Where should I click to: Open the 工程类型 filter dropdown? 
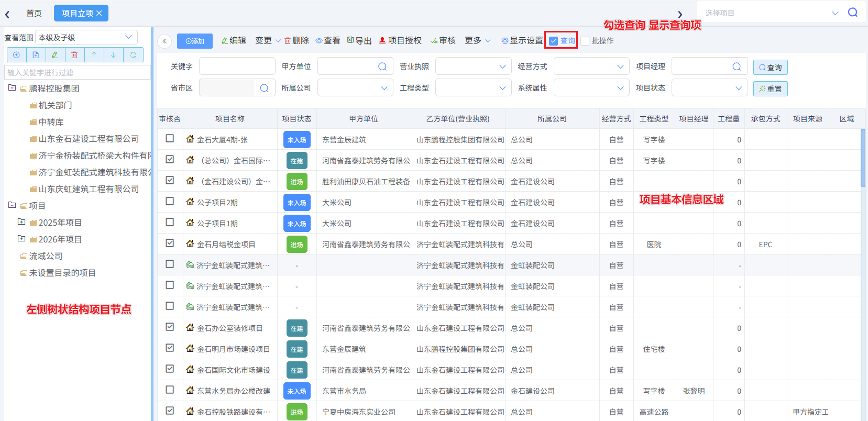point(473,88)
